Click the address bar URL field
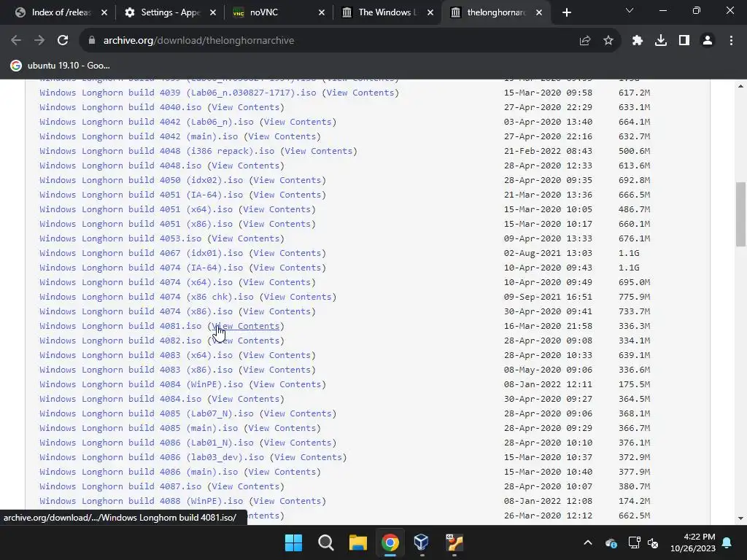 333,41
